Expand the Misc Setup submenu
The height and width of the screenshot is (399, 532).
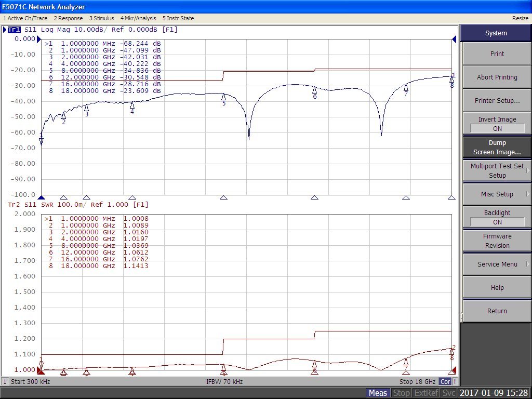497,194
